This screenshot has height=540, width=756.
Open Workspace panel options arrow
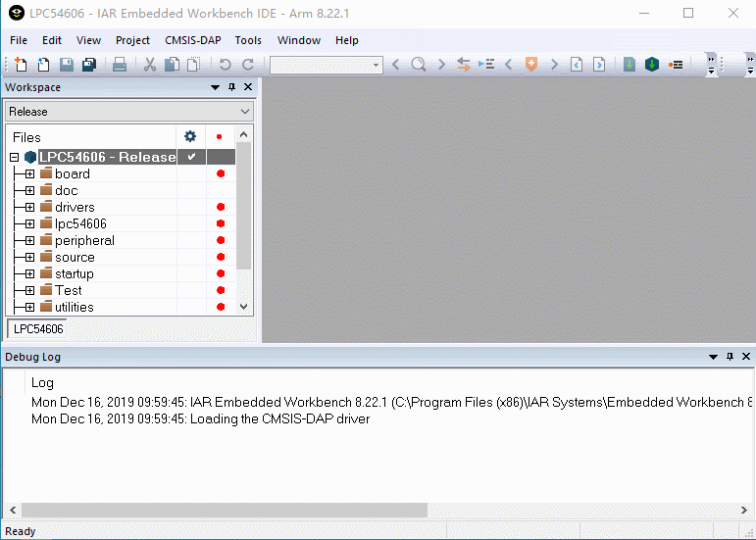coord(215,87)
